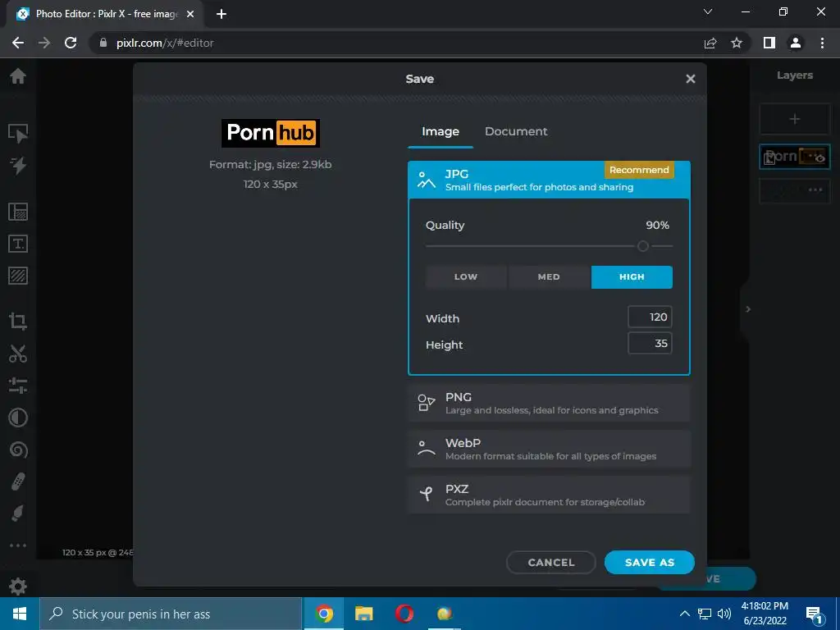Select the top layer thumbnail in Layers
Screen dimensions: 840x630
pos(795,157)
